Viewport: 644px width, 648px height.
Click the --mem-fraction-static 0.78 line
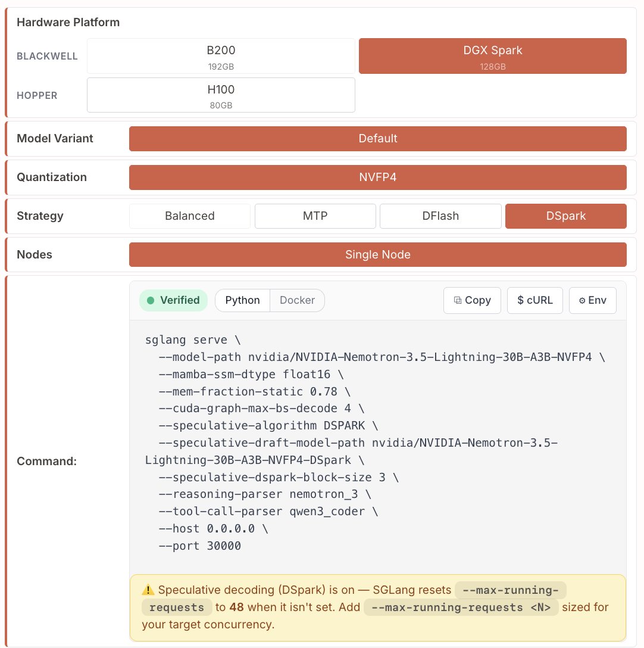click(x=255, y=391)
